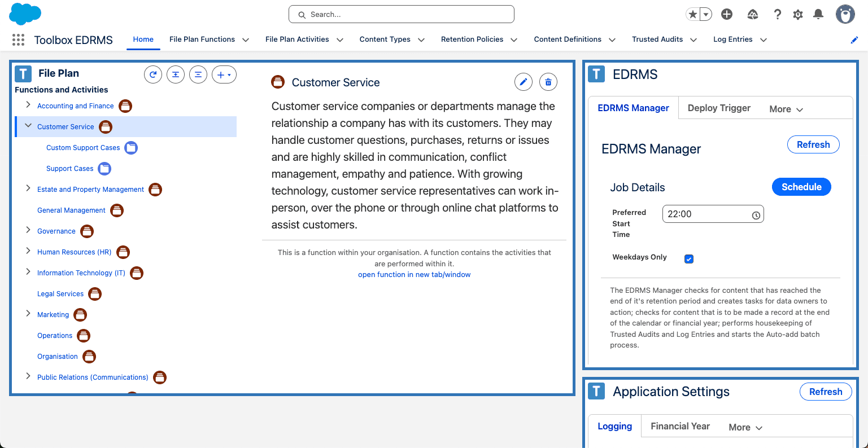Image resolution: width=868 pixels, height=448 pixels.
Task: Switch to the Financial Year tab
Action: pyautogui.click(x=680, y=426)
